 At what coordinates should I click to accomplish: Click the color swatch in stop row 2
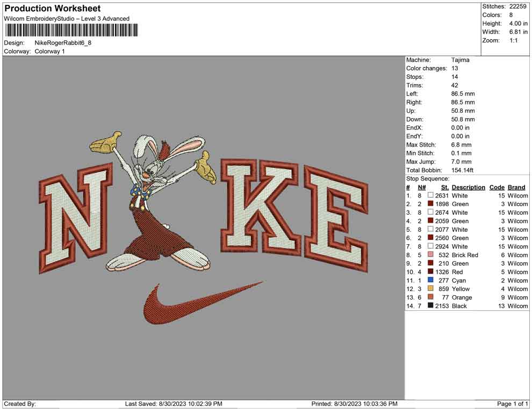pyautogui.click(x=430, y=203)
